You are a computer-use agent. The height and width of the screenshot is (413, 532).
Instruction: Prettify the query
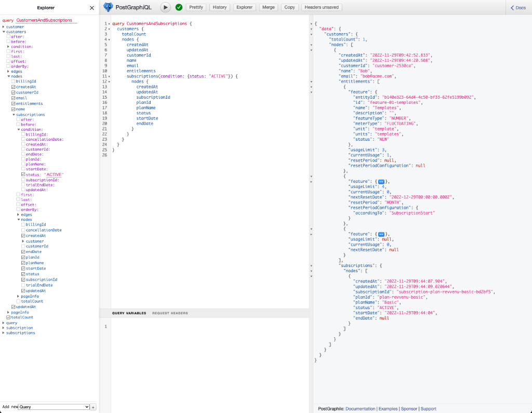[196, 7]
